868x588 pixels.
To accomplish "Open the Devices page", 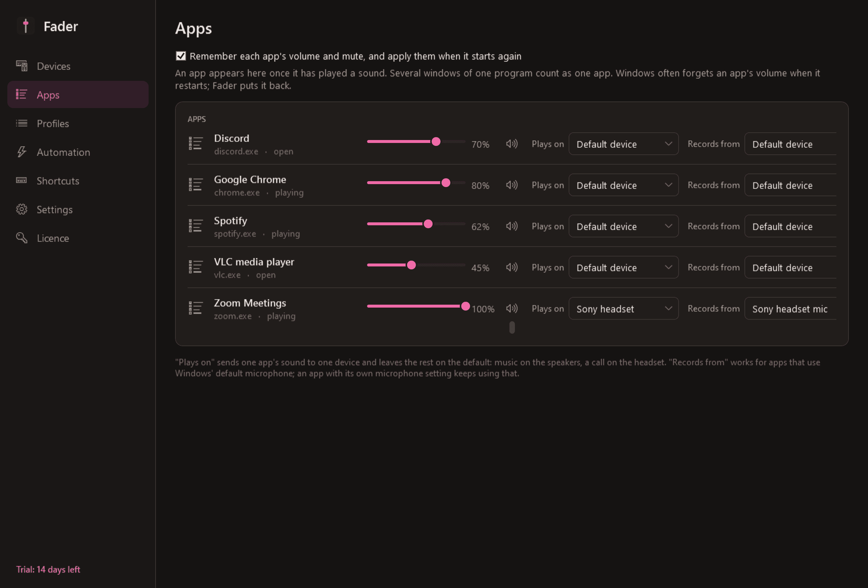I will point(78,66).
